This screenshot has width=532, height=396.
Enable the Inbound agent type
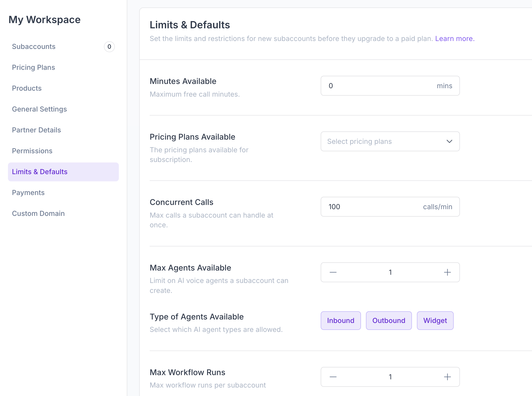click(x=341, y=320)
